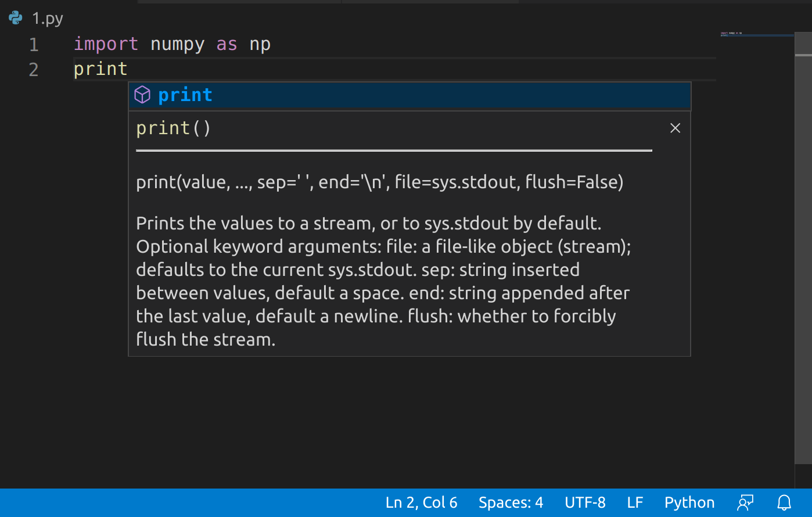
Task: Open the notifications bell in the status bar
Action: click(783, 502)
